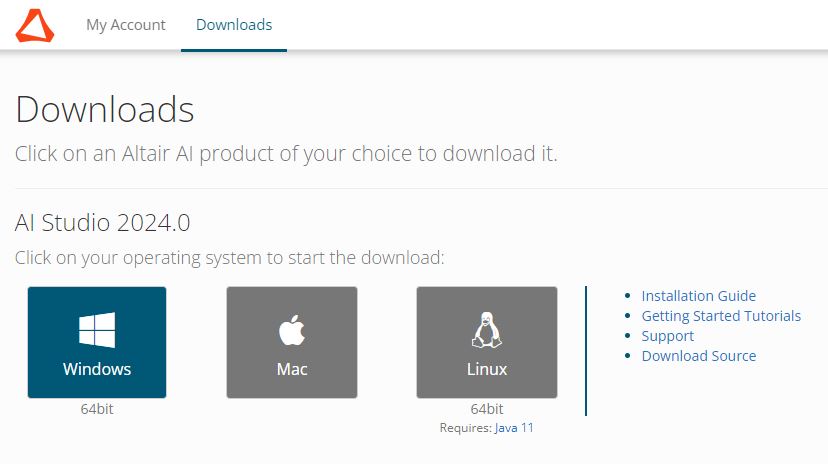Image resolution: width=828 pixels, height=464 pixels.
Task: Open the Java 11 requirement link
Action: [514, 428]
